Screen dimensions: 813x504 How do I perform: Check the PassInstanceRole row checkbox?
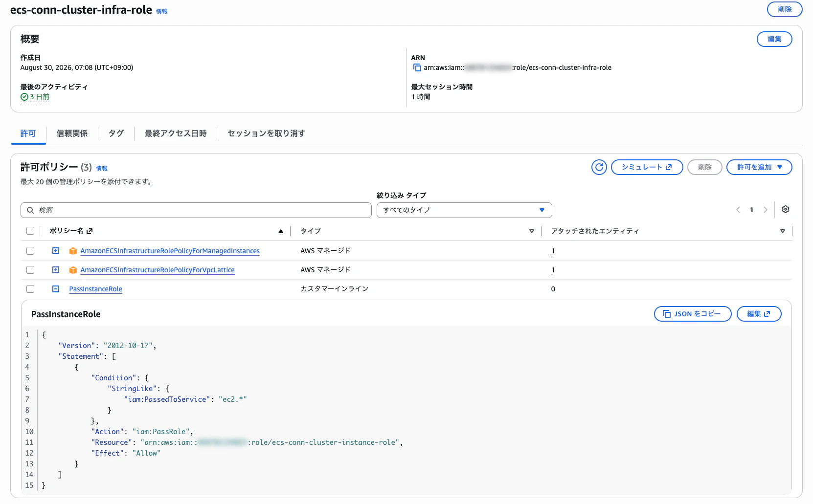click(x=30, y=289)
